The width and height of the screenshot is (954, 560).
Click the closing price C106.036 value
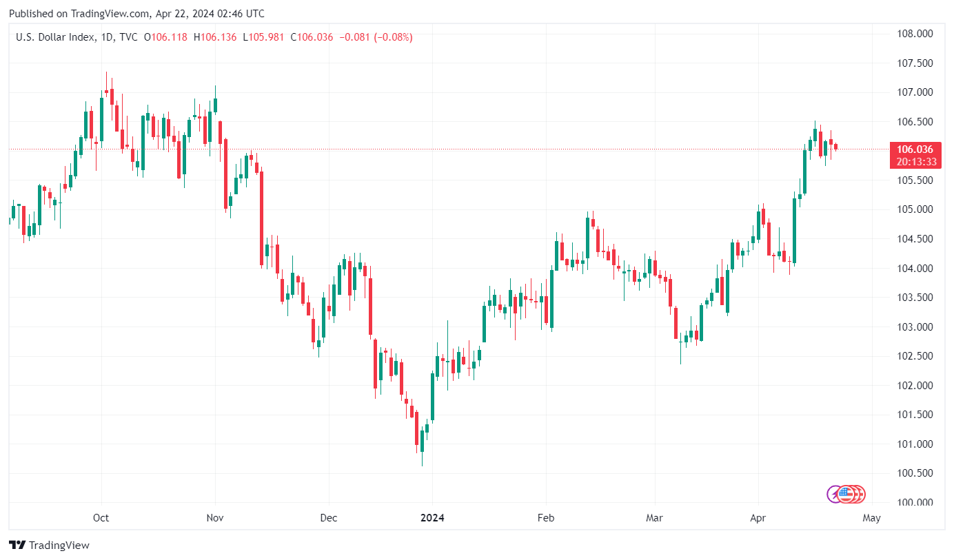coord(312,37)
